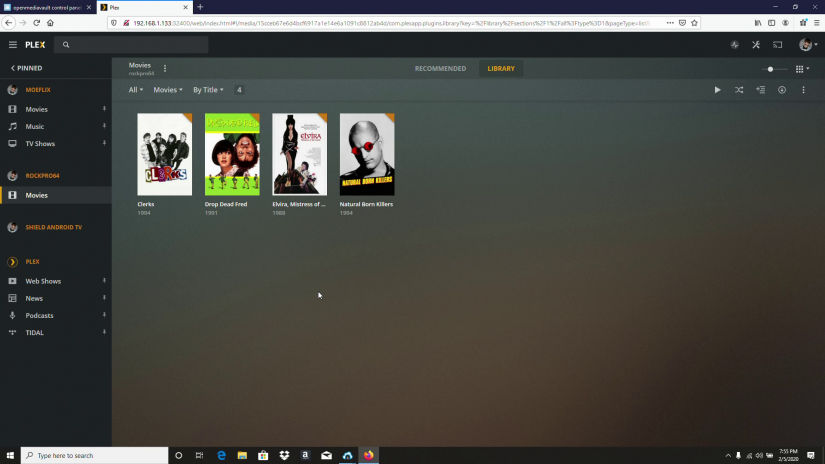Open the Elvira poster
Image resolution: width=825 pixels, height=464 pixels.
pos(299,154)
